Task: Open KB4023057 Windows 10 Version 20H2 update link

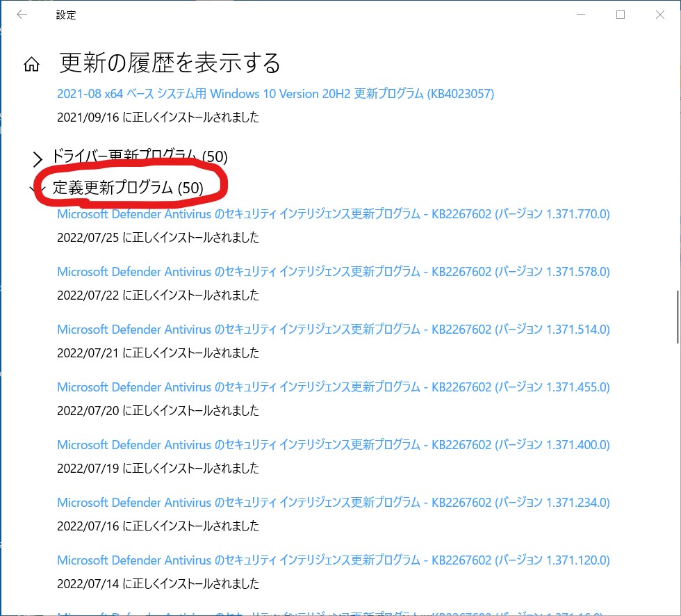Action: click(275, 94)
